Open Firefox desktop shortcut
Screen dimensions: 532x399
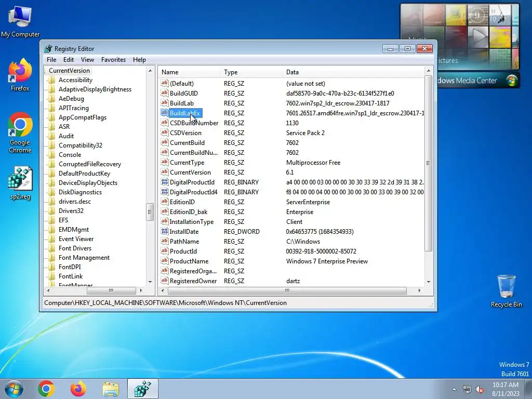tap(20, 75)
